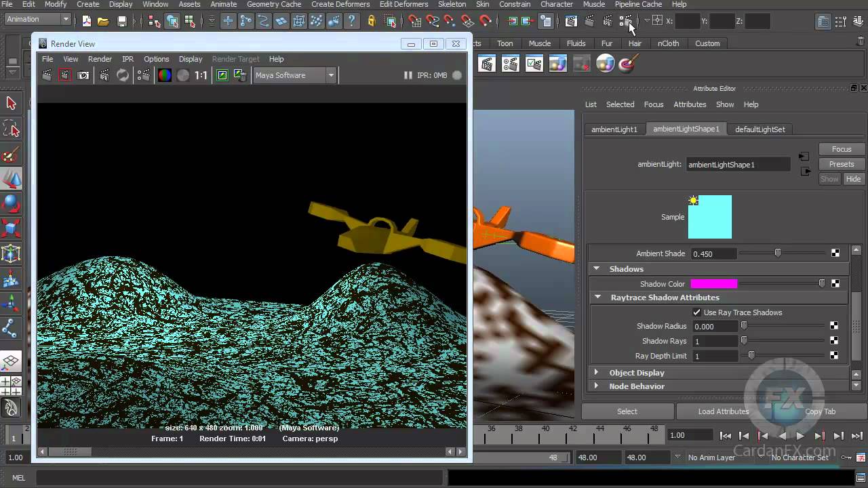868x488 pixels.
Task: Click the Copy Tab button
Action: pos(820,411)
